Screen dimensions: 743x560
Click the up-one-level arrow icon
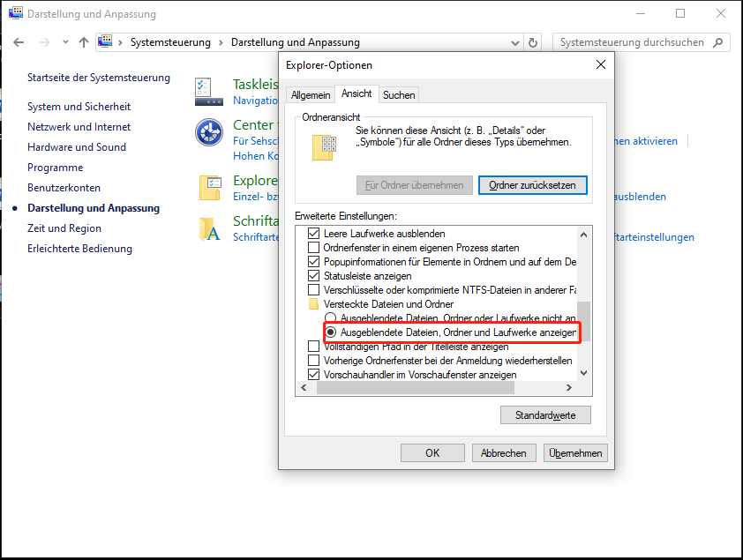(x=84, y=42)
